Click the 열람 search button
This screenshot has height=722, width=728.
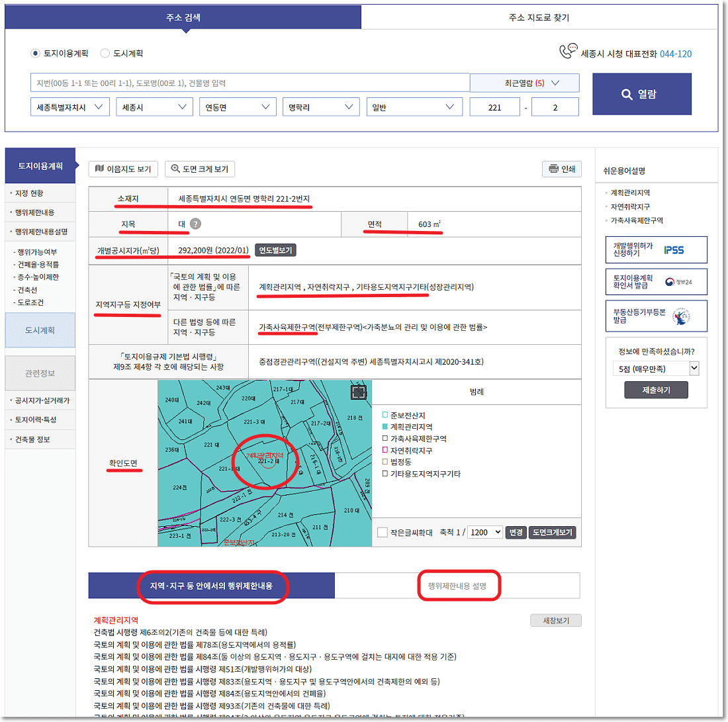[641, 94]
